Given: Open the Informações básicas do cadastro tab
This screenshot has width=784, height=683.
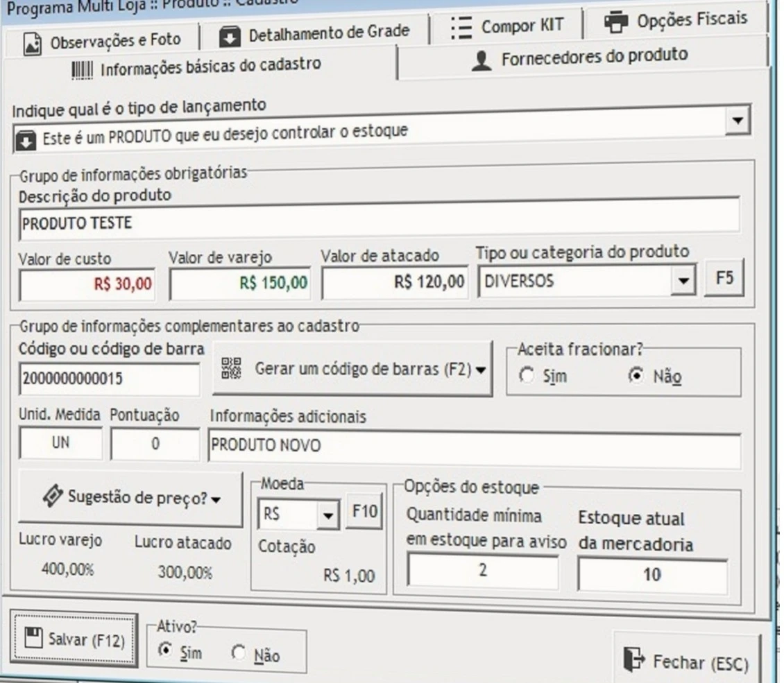Looking at the screenshot, I should point(198,67).
